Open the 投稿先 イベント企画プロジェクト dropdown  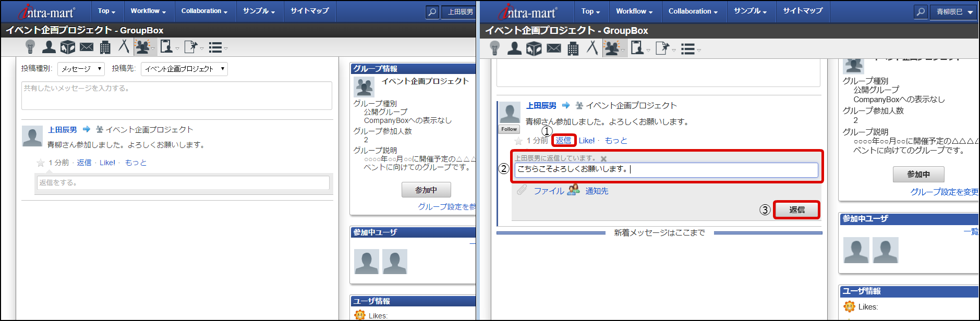tap(184, 69)
